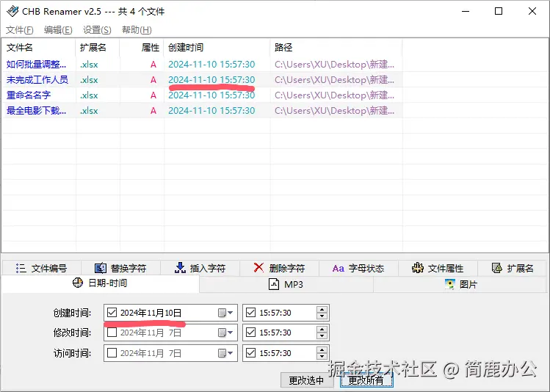Switch to the 文件属性 tab
The height and width of the screenshot is (392, 550).
coord(438,268)
